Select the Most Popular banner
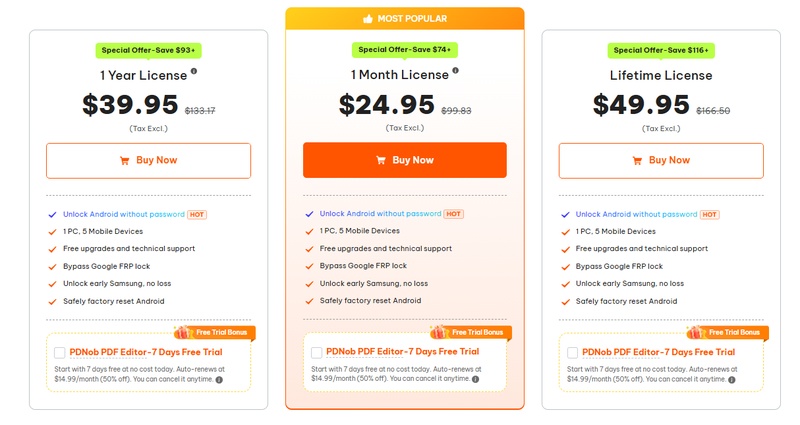The height and width of the screenshot is (425, 800). tap(405, 19)
